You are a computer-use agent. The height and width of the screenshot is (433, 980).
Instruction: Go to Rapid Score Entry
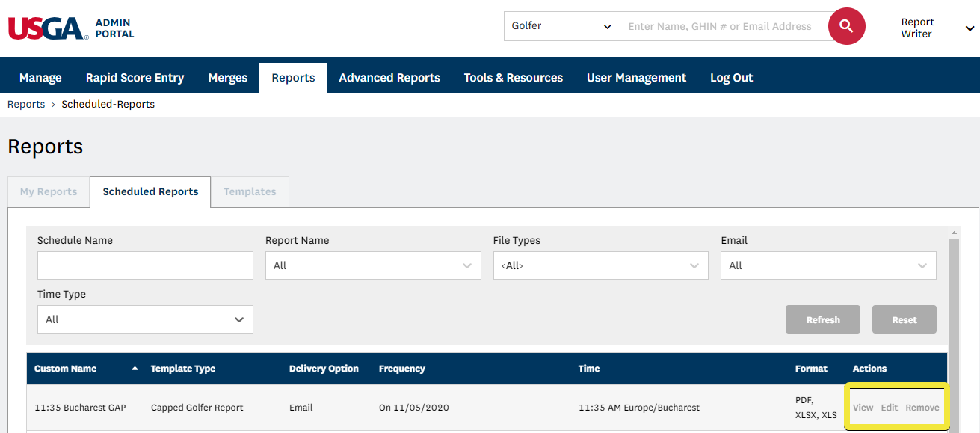135,78
